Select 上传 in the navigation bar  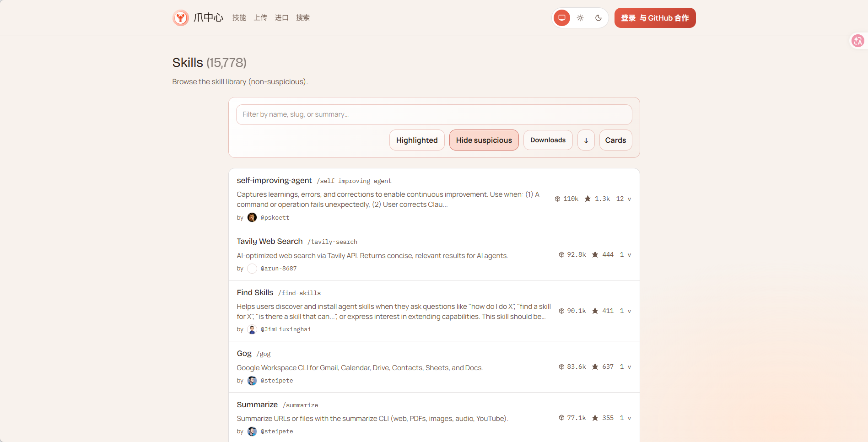[260, 18]
